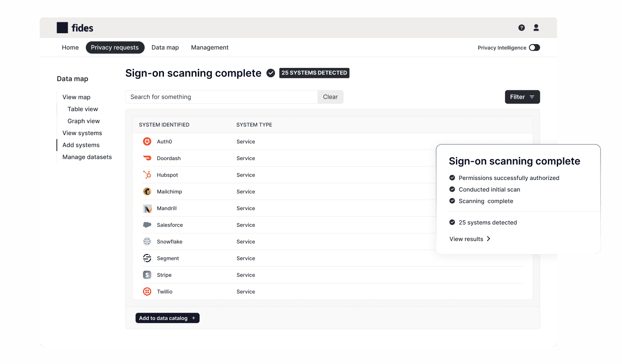Select View systems in the sidebar
The image size is (622, 364).
[x=82, y=133]
